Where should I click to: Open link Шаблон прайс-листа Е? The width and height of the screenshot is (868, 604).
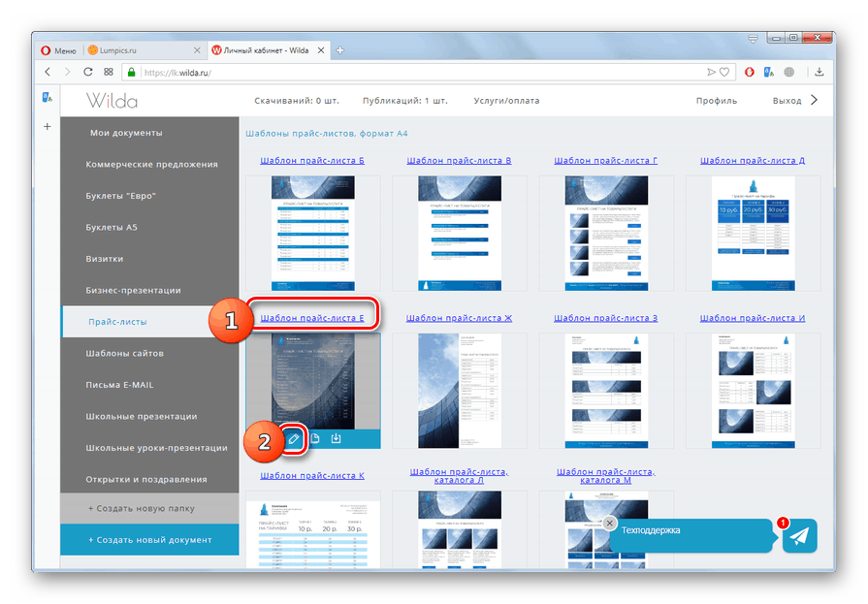312,318
